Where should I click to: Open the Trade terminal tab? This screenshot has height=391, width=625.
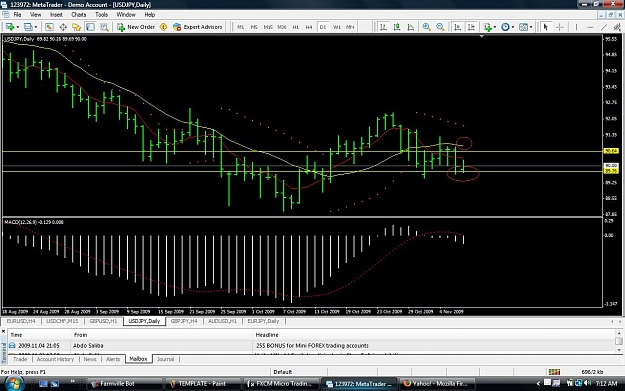pos(20,359)
